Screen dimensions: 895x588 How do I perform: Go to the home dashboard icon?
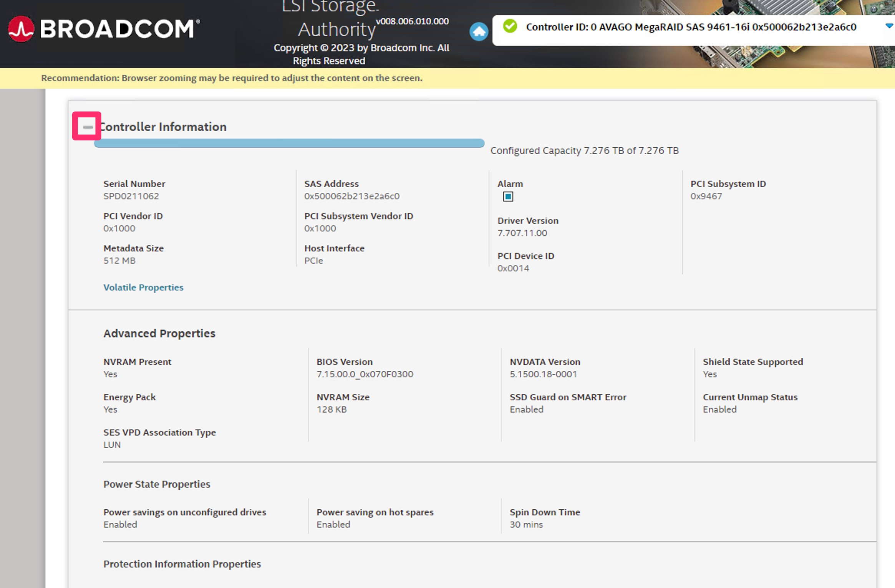pos(479,31)
